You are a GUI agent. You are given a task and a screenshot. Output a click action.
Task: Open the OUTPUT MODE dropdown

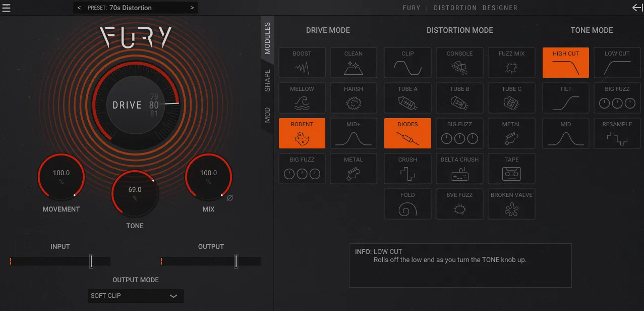pyautogui.click(x=135, y=296)
